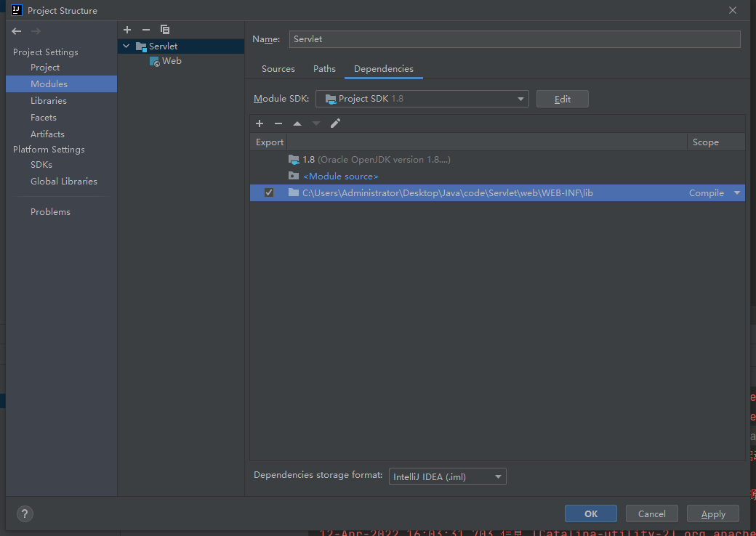Open Libraries settings
The image size is (756, 536).
point(49,101)
